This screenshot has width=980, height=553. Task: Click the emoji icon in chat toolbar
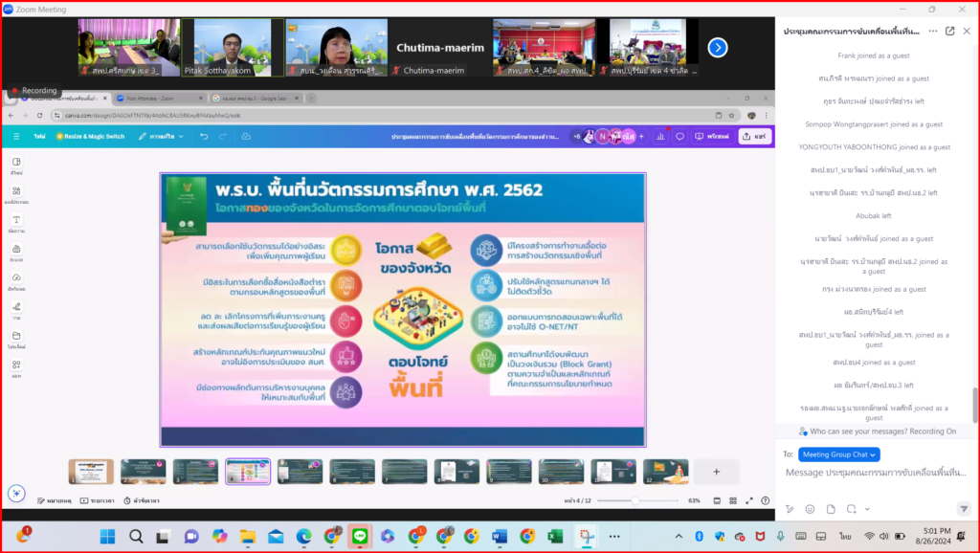(810, 509)
